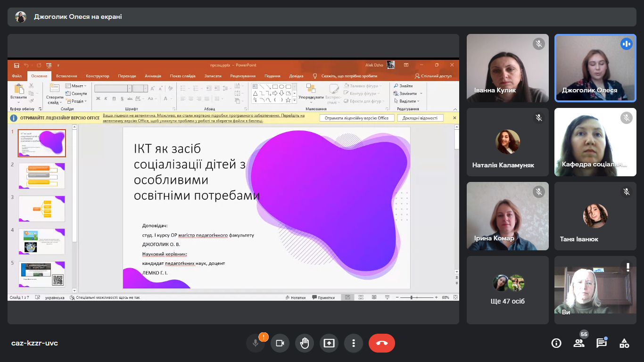Image resolution: width=644 pixels, height=362 pixels.
Task: Click the zoom slider in status bar
Action: point(412,297)
